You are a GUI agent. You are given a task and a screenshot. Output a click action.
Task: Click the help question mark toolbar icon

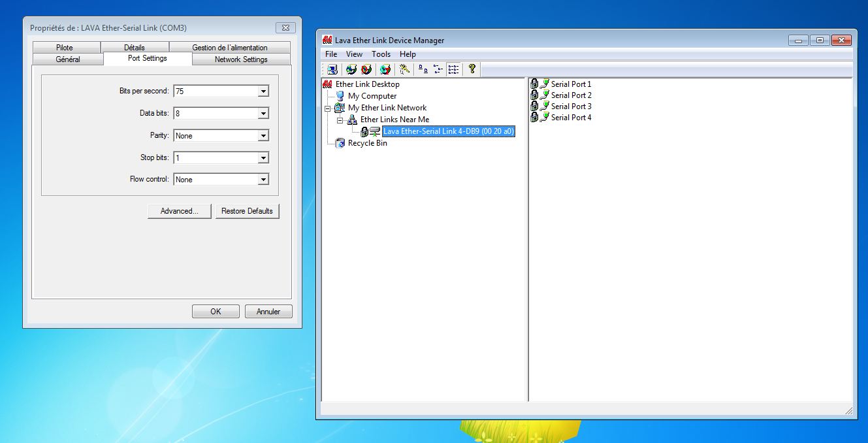coord(472,69)
